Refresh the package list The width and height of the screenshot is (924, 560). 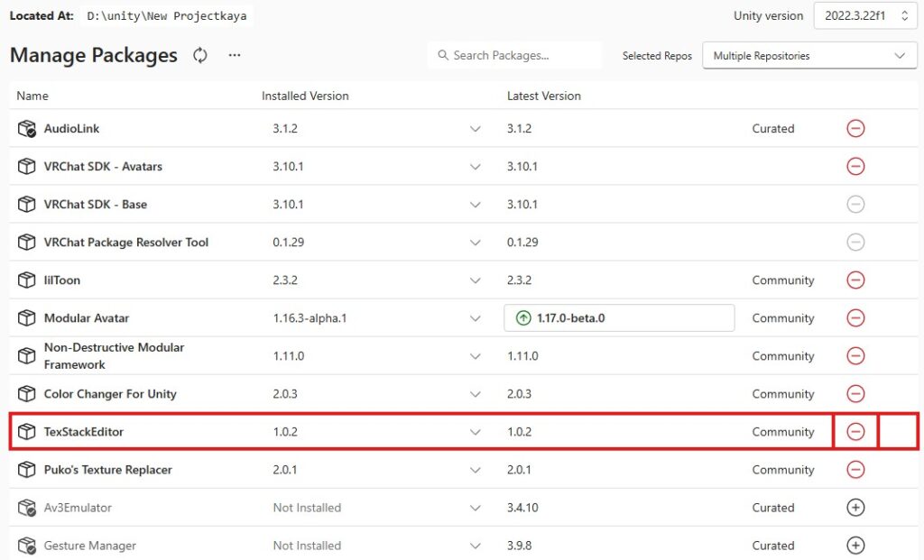pyautogui.click(x=200, y=56)
